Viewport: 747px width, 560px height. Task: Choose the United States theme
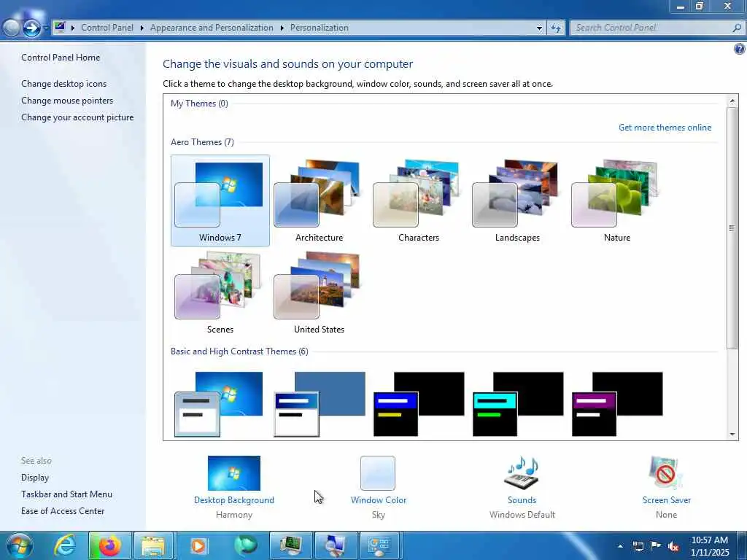click(319, 292)
